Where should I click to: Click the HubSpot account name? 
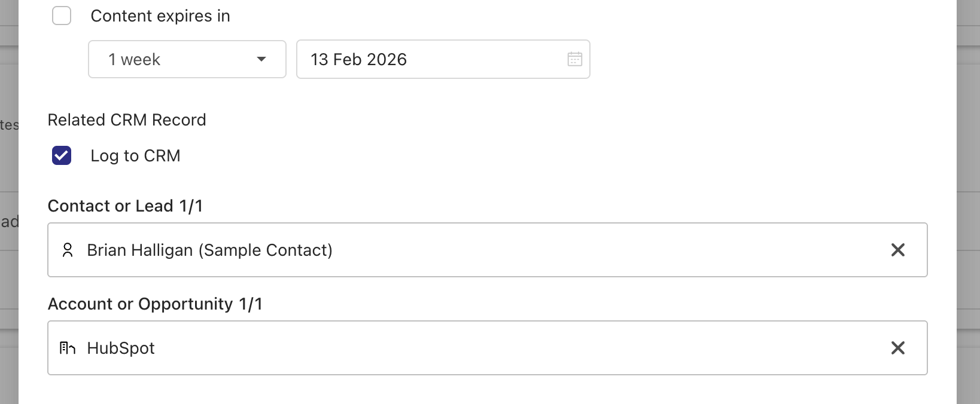pos(121,348)
